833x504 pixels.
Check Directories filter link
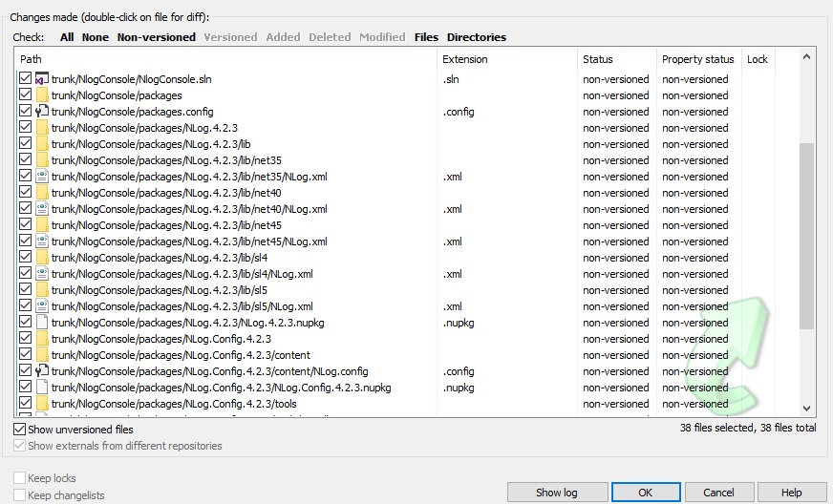pyautogui.click(x=477, y=37)
